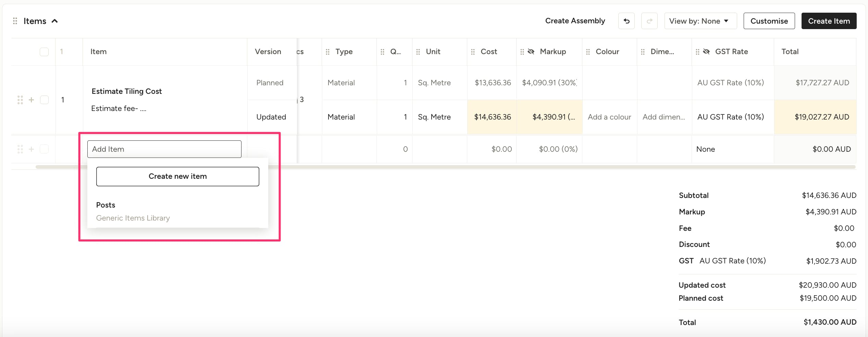Click the Type column drag handle
Viewport: 868px width, 337px height.
(x=328, y=52)
